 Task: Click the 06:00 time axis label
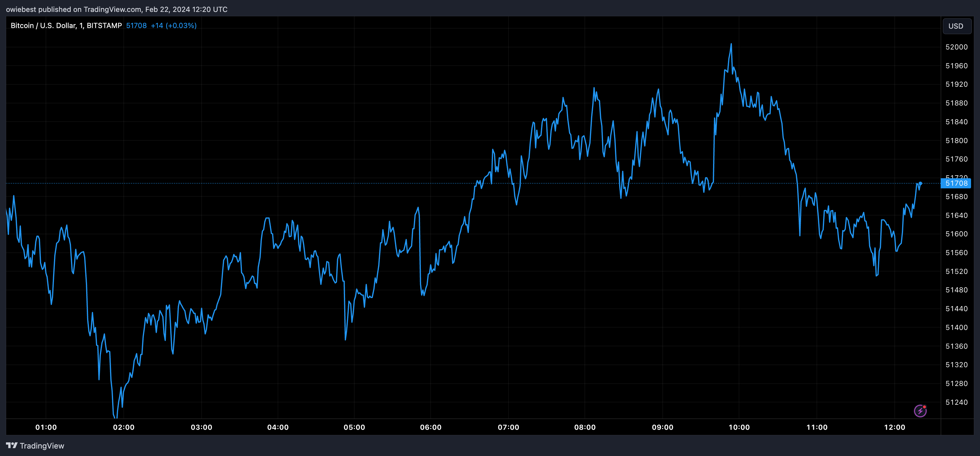coord(431,427)
